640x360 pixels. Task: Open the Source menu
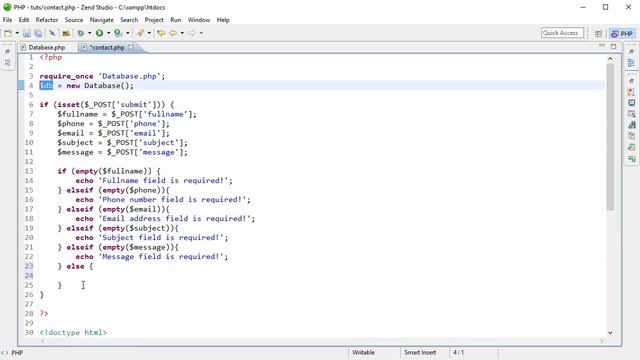[x=74, y=20]
